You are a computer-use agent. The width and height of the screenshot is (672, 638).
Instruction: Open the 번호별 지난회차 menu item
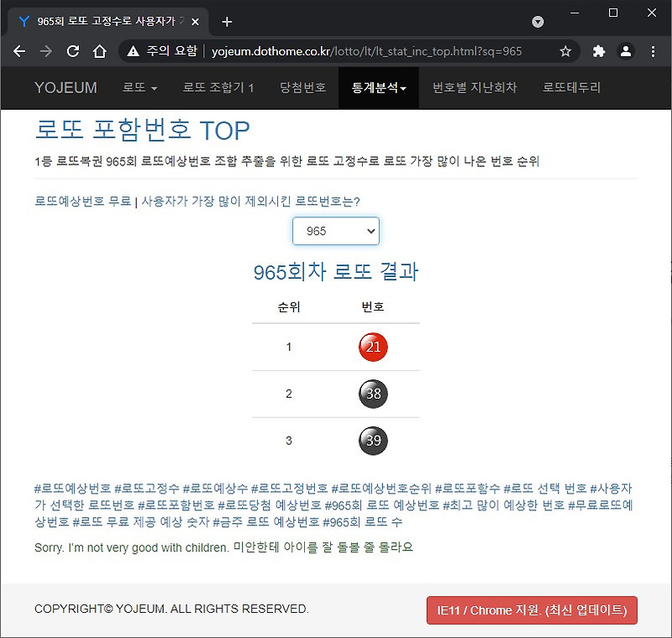pyautogui.click(x=475, y=88)
